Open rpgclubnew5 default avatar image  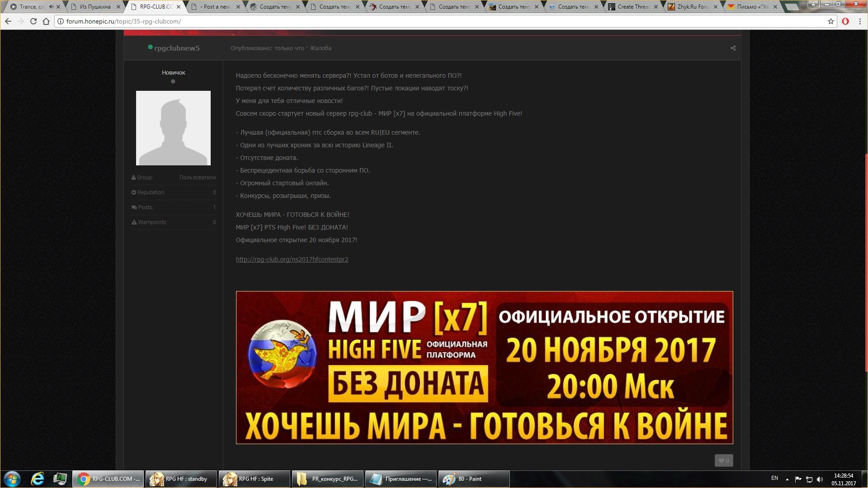173,128
